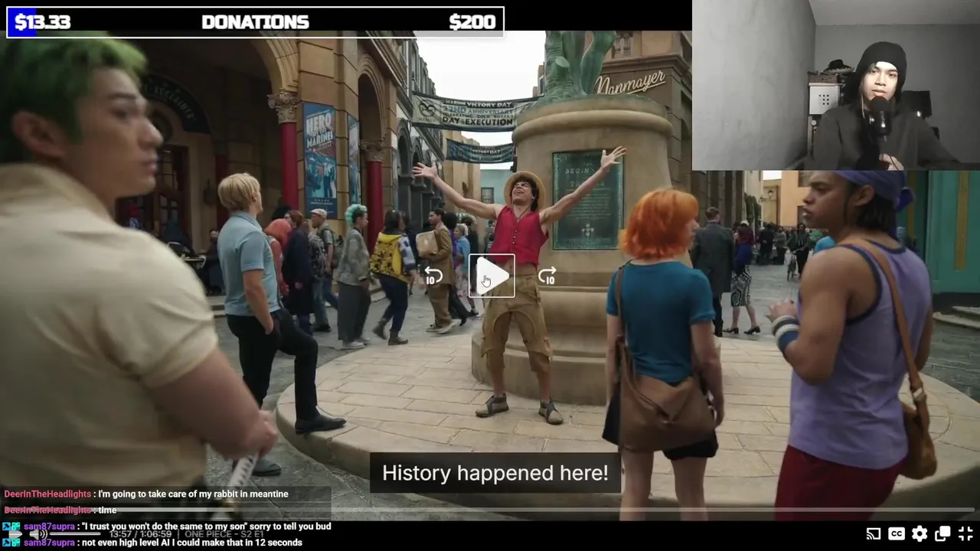Open miniplayer / pop-out window icon
This screenshot has width=980, height=551.
[x=943, y=534]
